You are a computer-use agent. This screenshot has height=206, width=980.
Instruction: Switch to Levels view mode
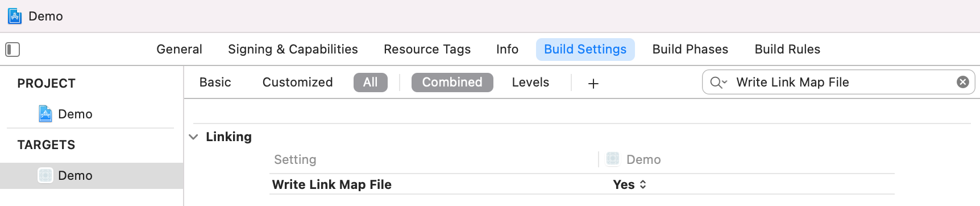click(530, 83)
